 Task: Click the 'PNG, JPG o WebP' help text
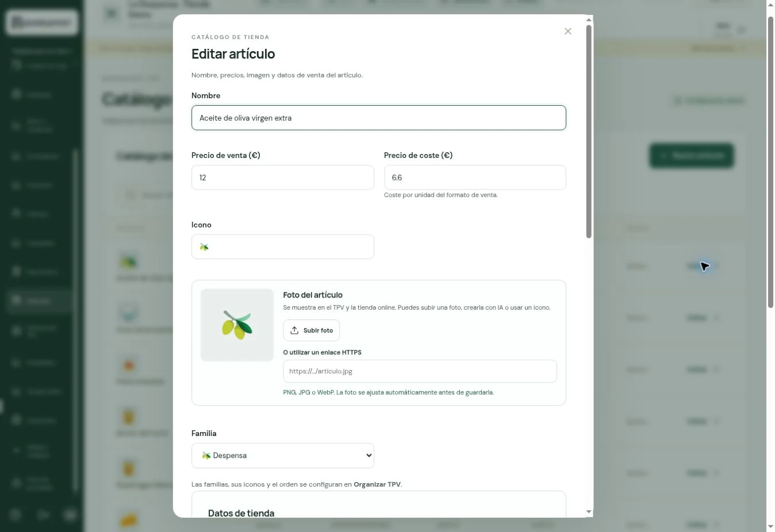coord(389,393)
